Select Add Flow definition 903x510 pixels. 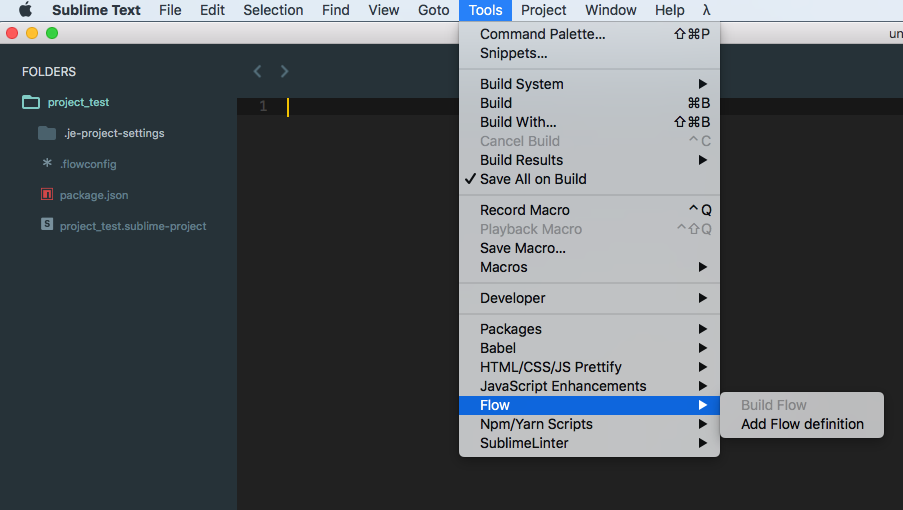click(802, 424)
